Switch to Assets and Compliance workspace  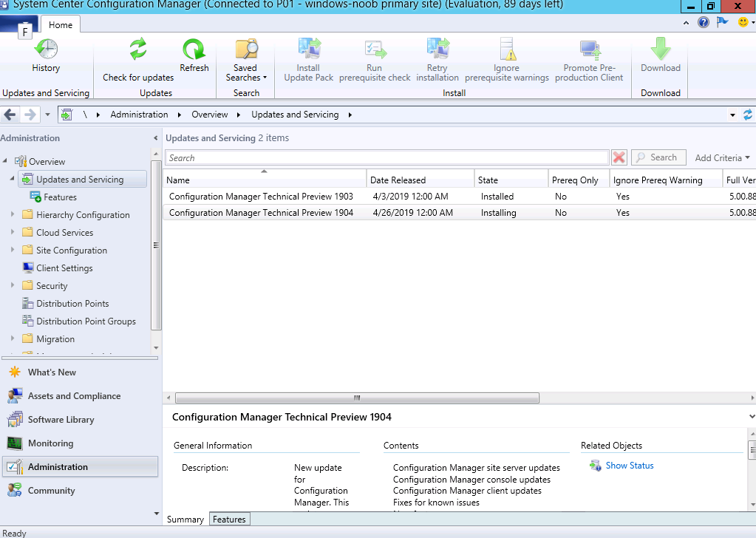pyautogui.click(x=80, y=396)
